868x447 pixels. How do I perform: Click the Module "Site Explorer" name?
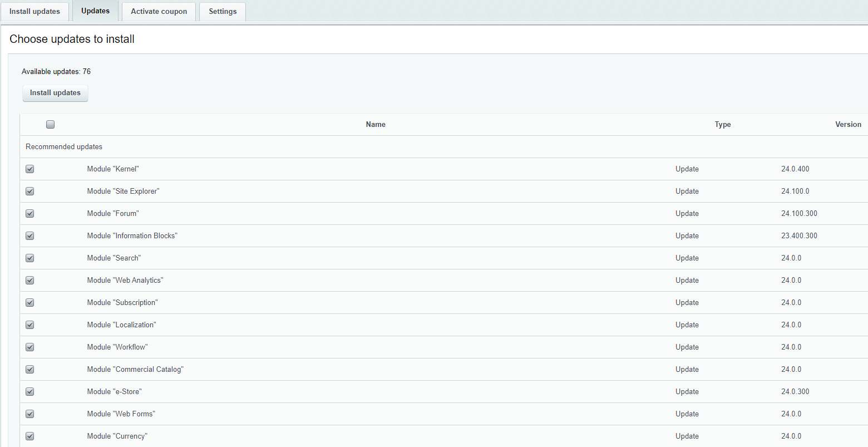(123, 191)
